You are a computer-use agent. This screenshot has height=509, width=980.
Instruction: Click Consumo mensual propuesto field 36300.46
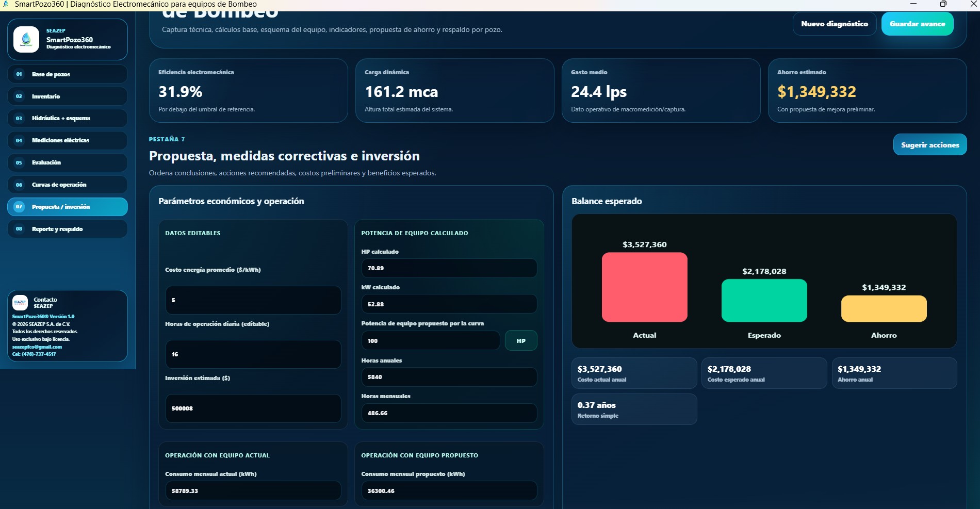pos(449,490)
